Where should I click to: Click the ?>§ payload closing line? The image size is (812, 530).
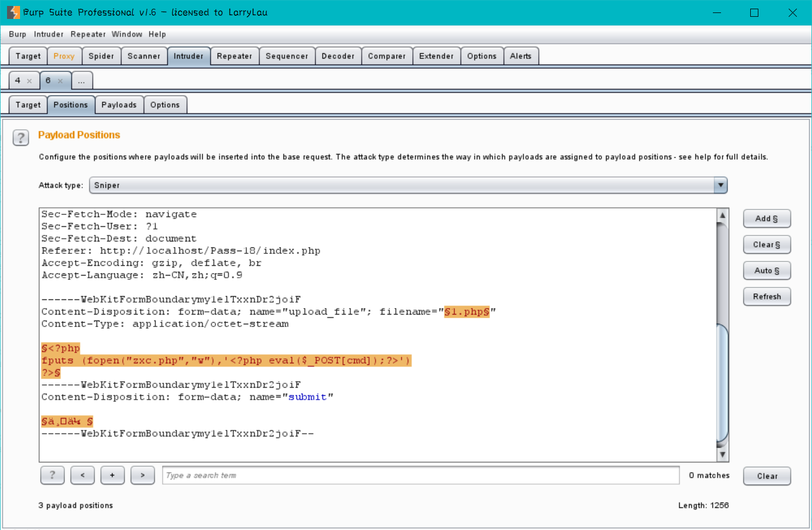(x=51, y=373)
